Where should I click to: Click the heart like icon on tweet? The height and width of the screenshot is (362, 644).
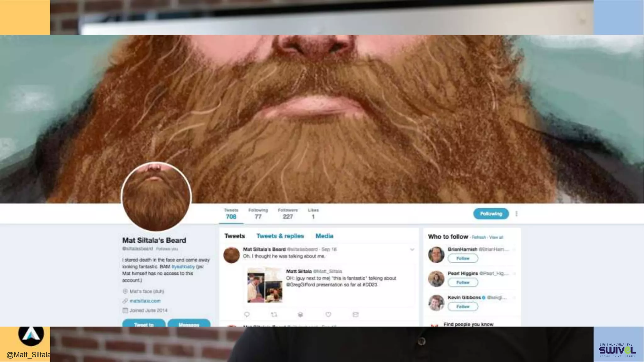pos(328,314)
